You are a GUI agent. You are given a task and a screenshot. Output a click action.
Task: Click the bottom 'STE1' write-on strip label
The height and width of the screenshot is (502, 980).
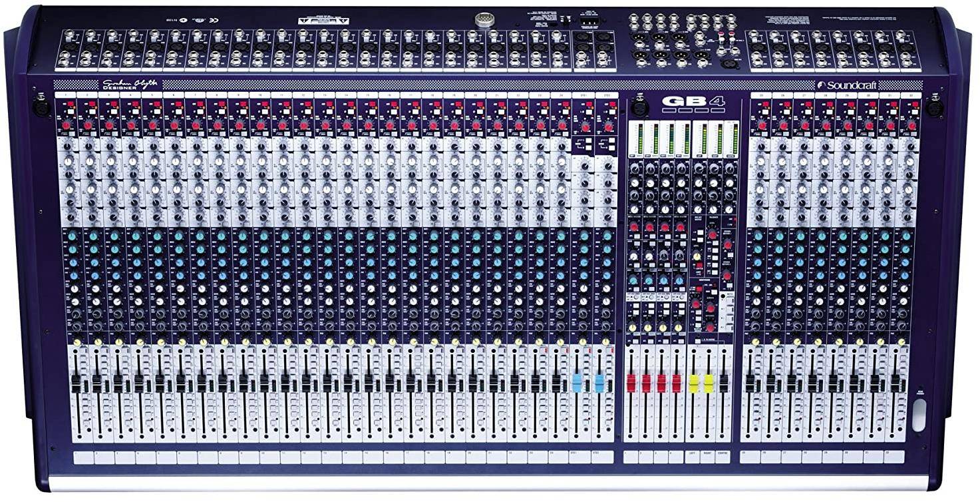580,458
